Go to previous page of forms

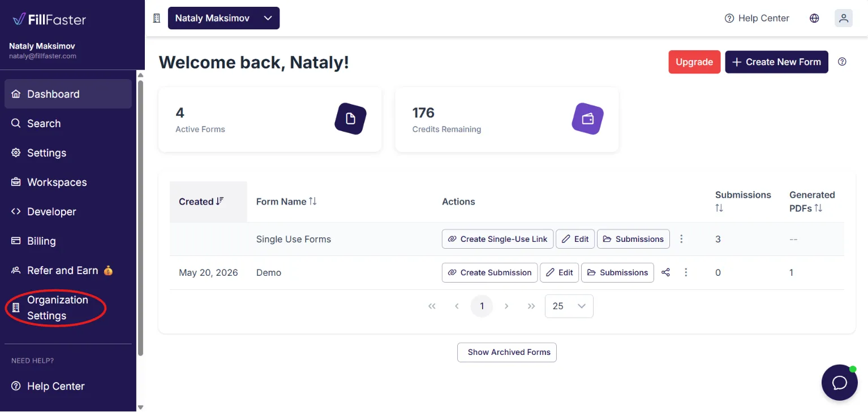click(457, 306)
